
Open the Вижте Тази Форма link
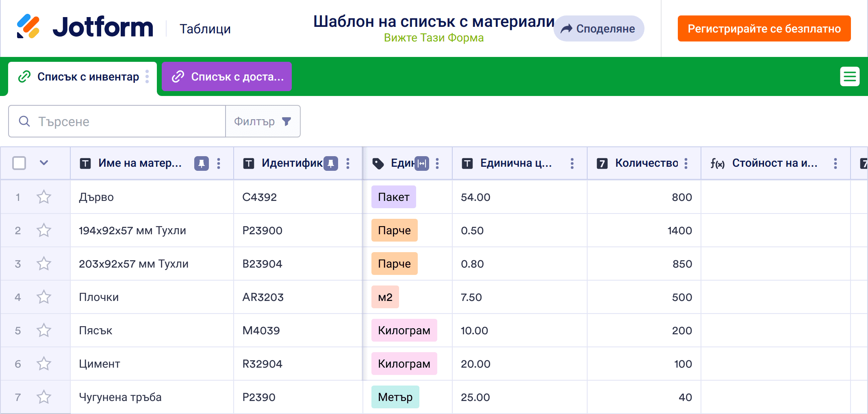(434, 38)
